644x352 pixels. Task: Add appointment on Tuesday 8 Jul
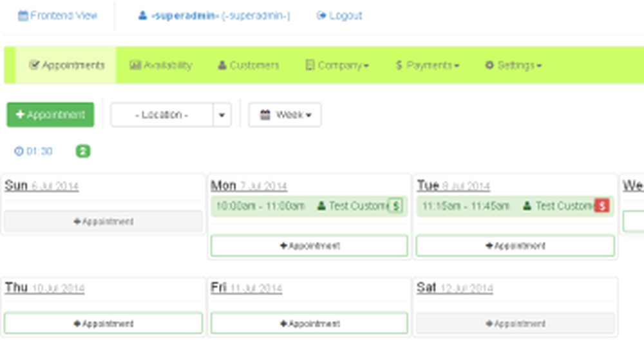(x=515, y=246)
